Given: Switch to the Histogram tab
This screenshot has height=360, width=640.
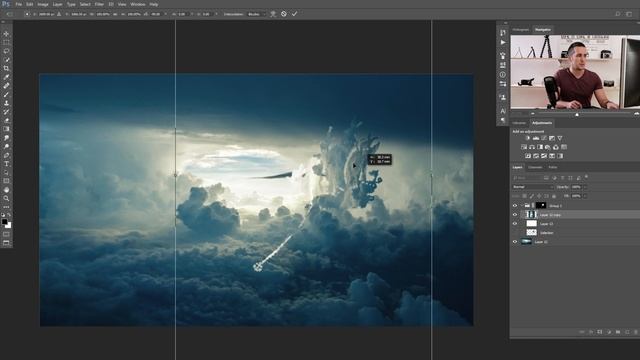Looking at the screenshot, I should pyautogui.click(x=520, y=29).
